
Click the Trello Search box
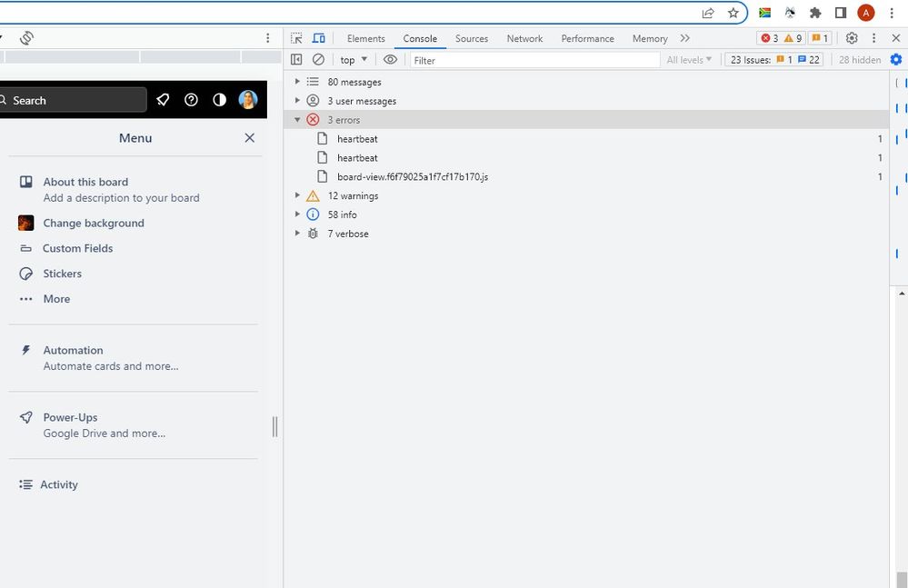pos(73,100)
